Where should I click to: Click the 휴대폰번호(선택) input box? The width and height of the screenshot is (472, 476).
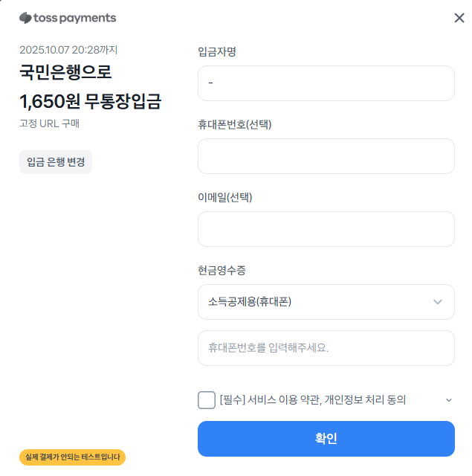tap(326, 156)
